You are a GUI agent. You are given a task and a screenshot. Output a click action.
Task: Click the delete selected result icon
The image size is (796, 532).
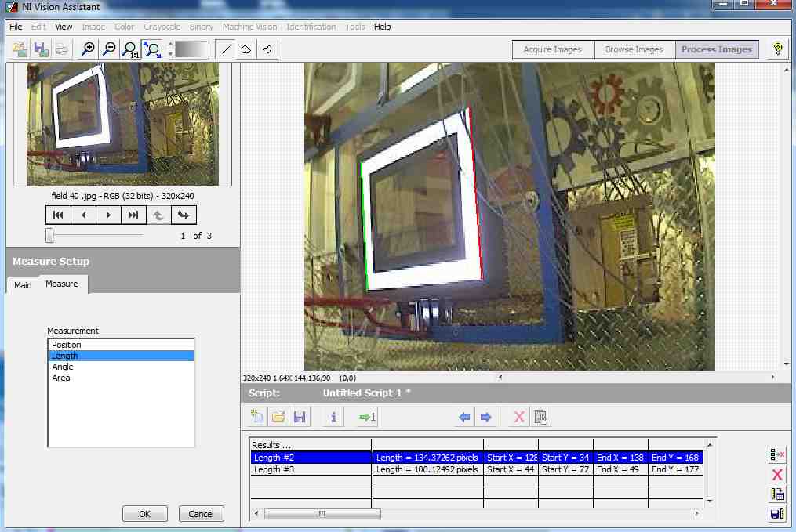point(777,454)
